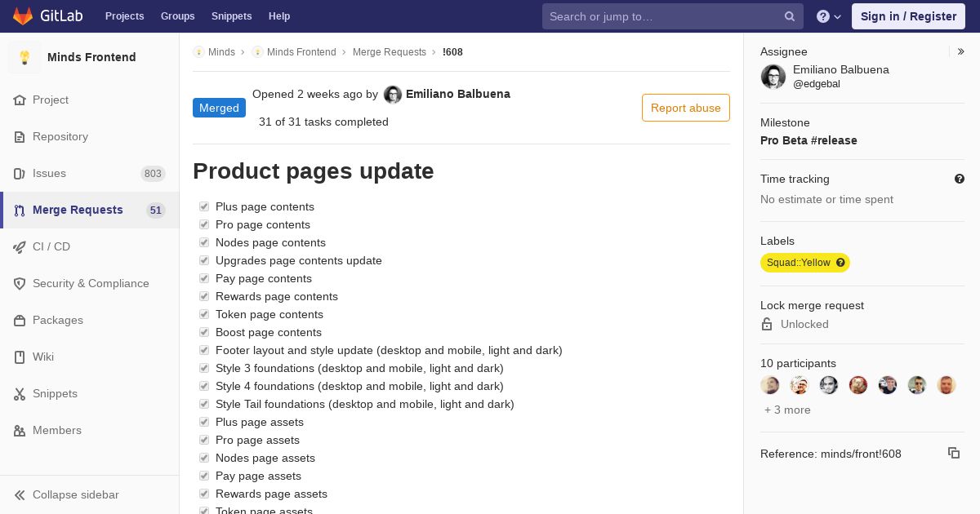Toggle the Pro page contents checkbox
980x514 pixels.
[204, 224]
